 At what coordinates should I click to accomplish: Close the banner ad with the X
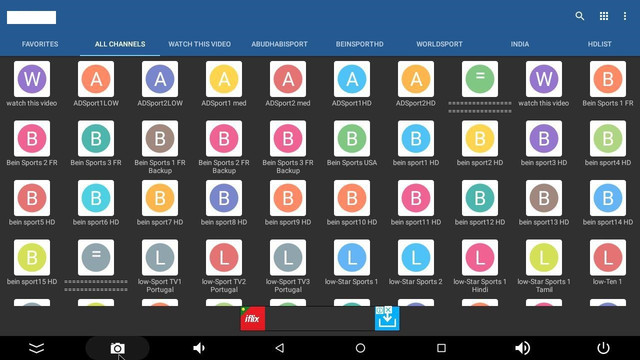pyautogui.click(x=388, y=310)
